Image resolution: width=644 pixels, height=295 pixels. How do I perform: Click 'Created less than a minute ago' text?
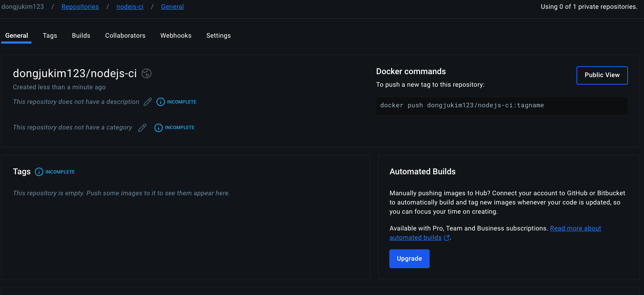[x=59, y=87]
